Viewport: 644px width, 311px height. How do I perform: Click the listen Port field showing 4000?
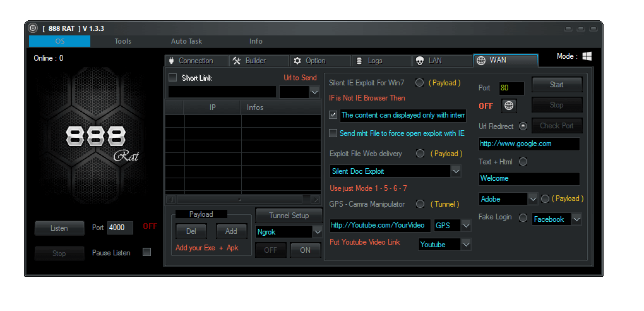click(120, 228)
